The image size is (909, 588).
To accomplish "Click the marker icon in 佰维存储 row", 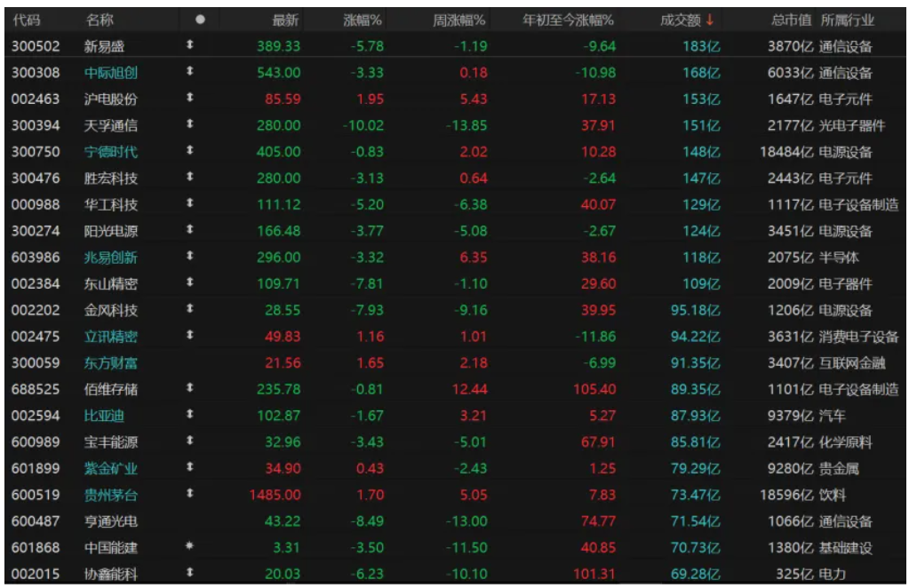I will click(188, 389).
